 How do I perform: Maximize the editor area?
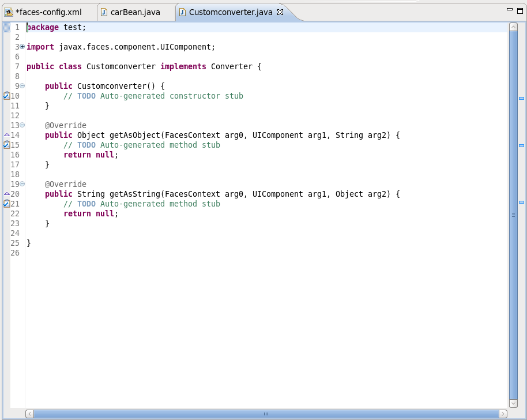click(x=520, y=11)
